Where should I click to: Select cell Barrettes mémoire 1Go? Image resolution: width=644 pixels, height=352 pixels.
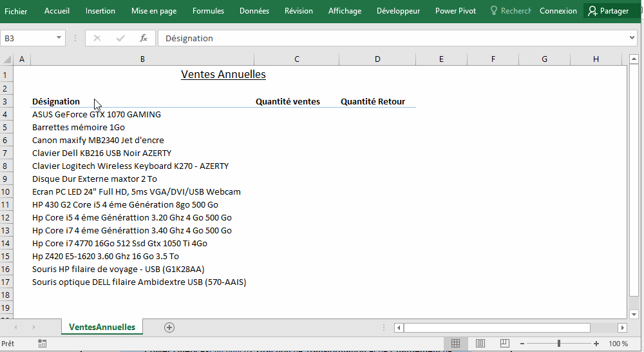tap(142, 128)
